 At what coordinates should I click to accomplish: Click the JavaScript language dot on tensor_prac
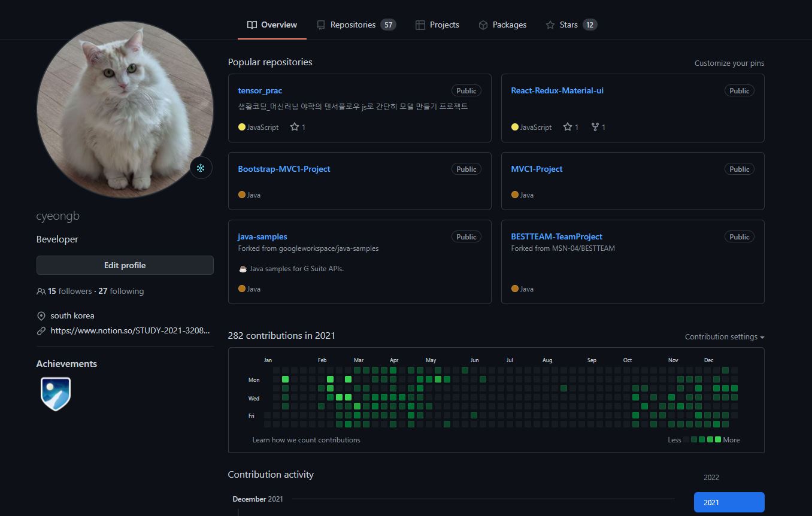pyautogui.click(x=242, y=127)
